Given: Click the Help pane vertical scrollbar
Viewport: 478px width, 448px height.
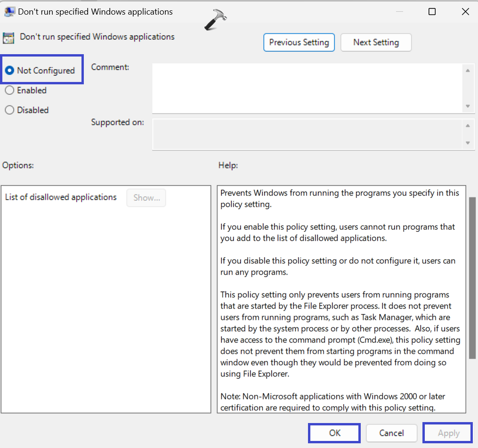Looking at the screenshot, I should coord(472,278).
